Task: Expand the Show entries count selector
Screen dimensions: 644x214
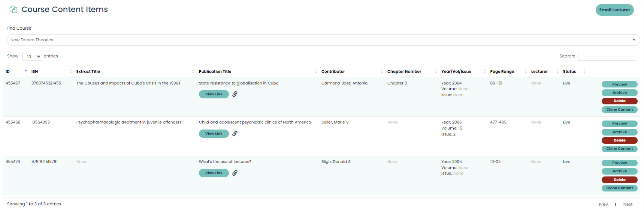Action: [32, 57]
